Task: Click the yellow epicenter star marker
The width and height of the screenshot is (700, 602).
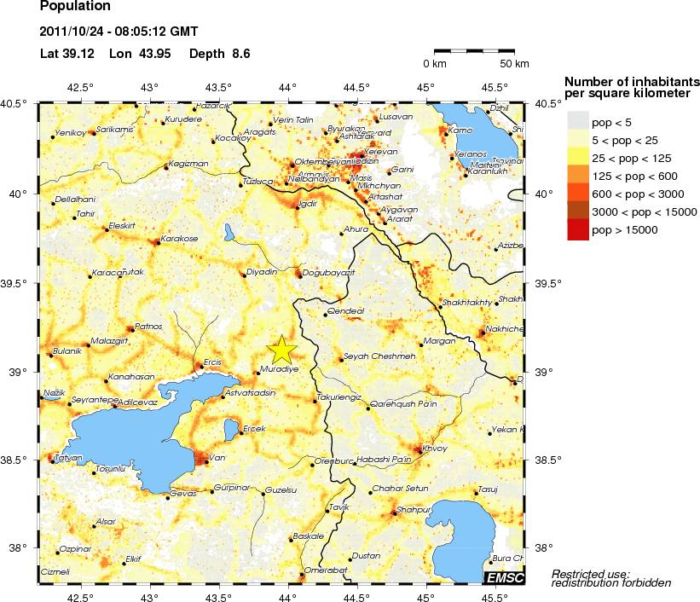Action: tap(281, 349)
